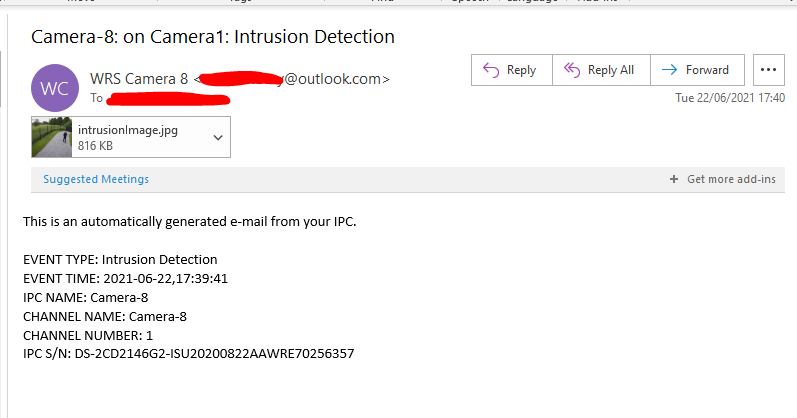Reply All to this camera email
Screen dimensions: 797x418
(x=599, y=70)
